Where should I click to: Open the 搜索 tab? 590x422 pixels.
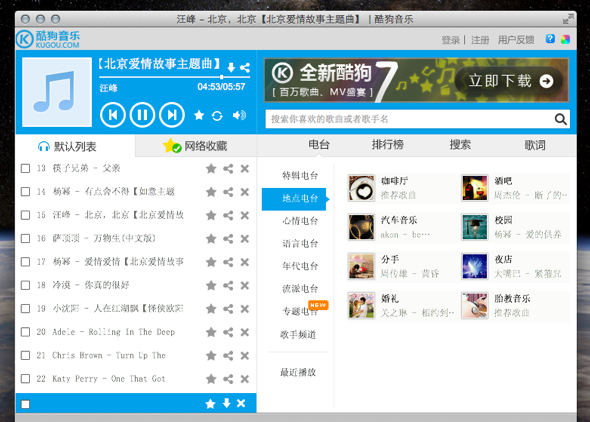[460, 145]
